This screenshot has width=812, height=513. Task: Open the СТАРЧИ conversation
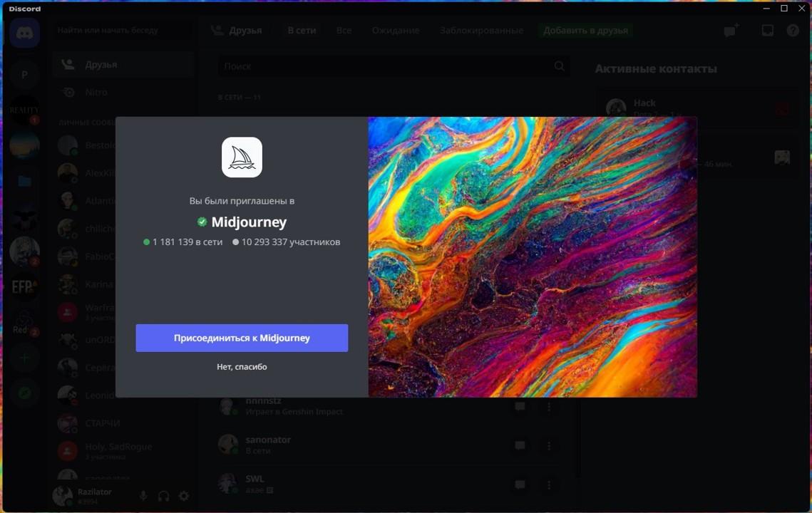pos(123,423)
